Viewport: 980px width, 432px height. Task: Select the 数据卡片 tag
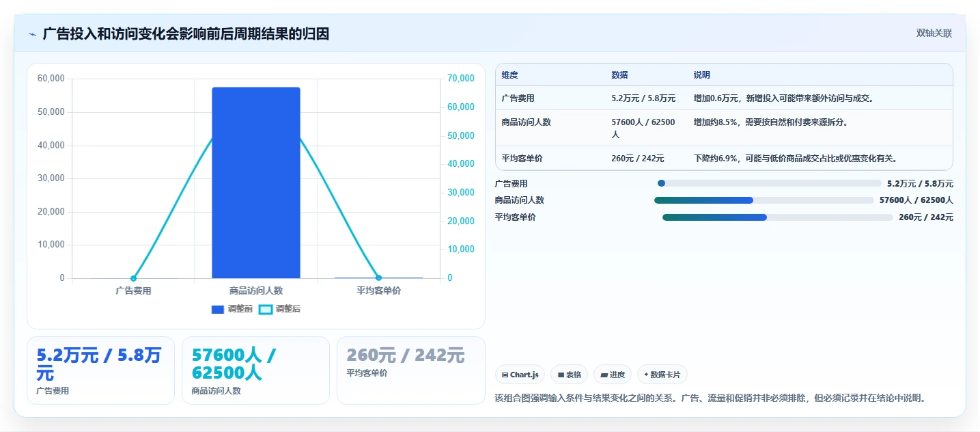pyautogui.click(x=662, y=375)
